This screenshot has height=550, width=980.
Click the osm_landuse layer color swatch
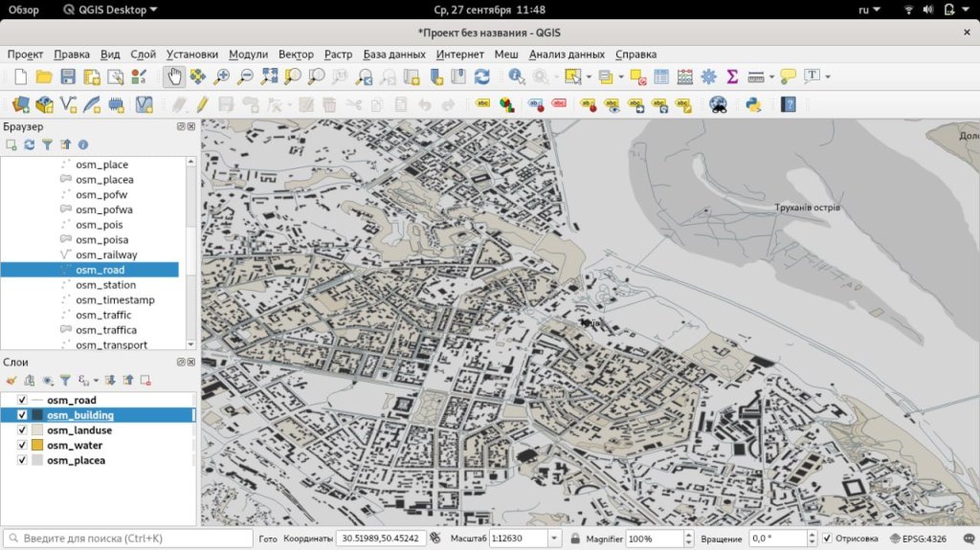click(x=37, y=430)
